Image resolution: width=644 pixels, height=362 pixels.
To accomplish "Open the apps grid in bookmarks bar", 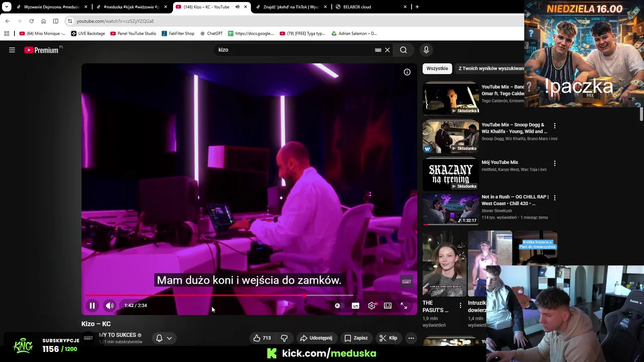I will 7,34.
